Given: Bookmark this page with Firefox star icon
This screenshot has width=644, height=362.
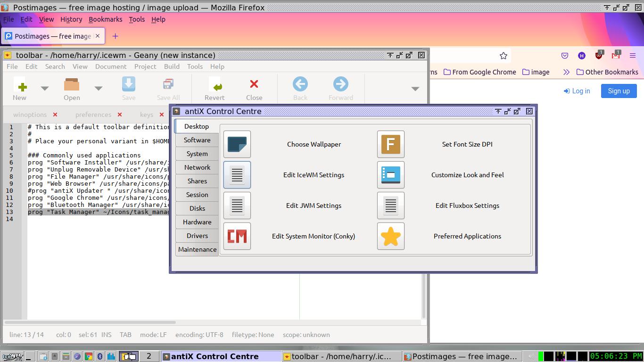Looking at the screenshot, I should pyautogui.click(x=504, y=56).
